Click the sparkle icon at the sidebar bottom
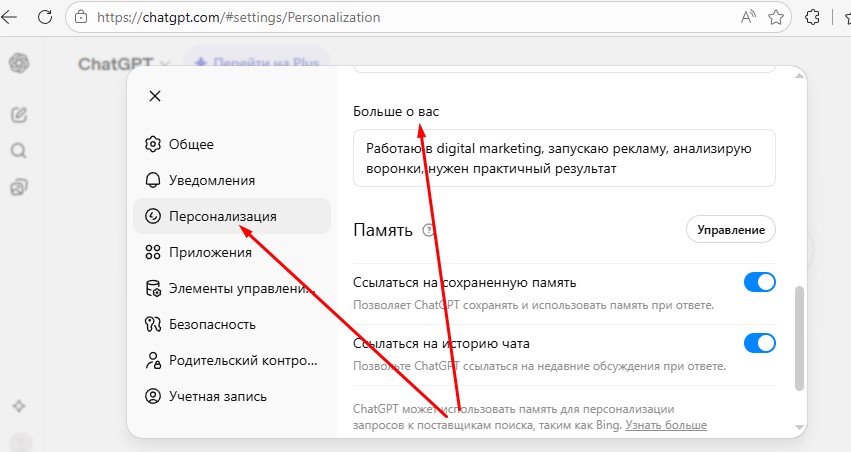 [x=19, y=406]
